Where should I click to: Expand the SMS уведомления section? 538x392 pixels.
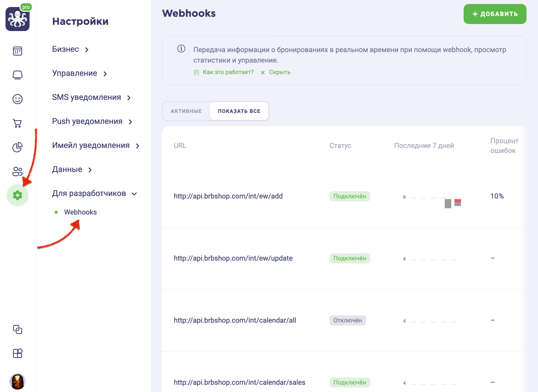pyautogui.click(x=91, y=97)
